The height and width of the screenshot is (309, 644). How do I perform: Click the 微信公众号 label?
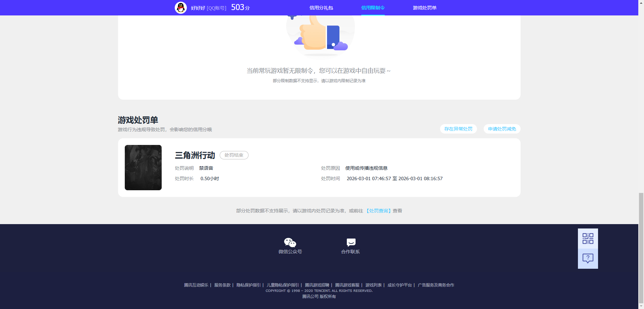click(290, 252)
